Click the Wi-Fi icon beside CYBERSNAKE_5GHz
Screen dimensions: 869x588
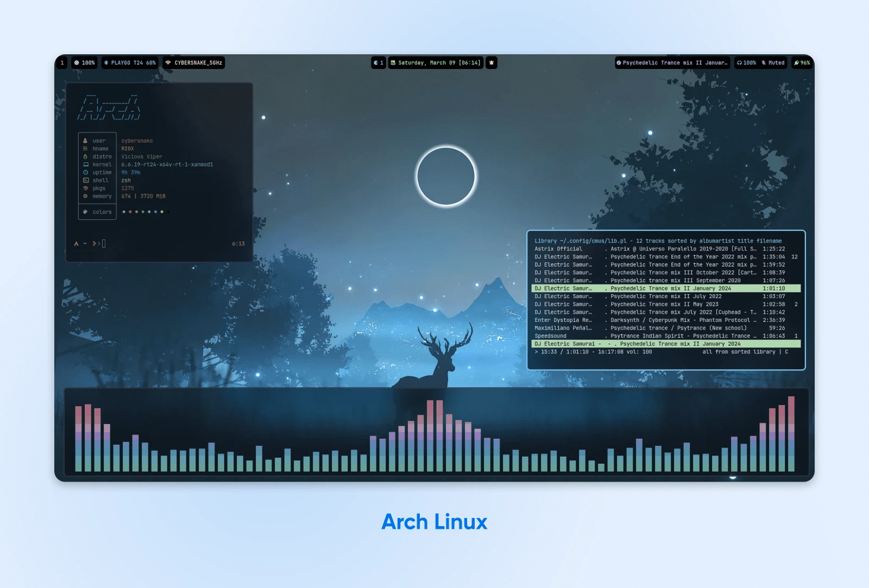[x=168, y=63]
